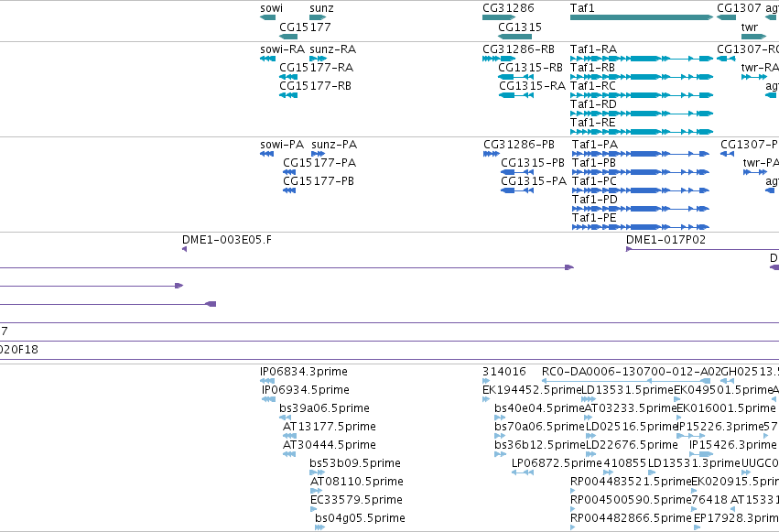Click EST AT08110.5prime
The height and width of the screenshot is (532, 779).
click(316, 492)
